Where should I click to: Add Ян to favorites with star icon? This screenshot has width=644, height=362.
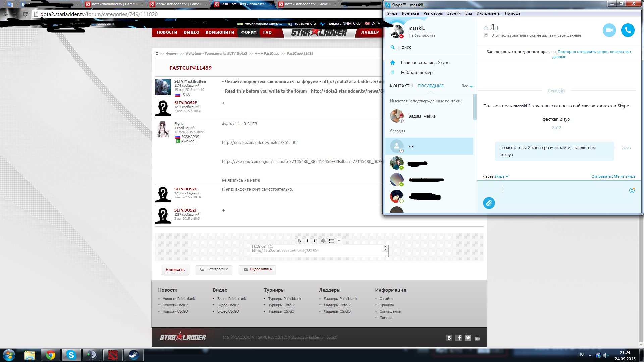click(x=486, y=28)
